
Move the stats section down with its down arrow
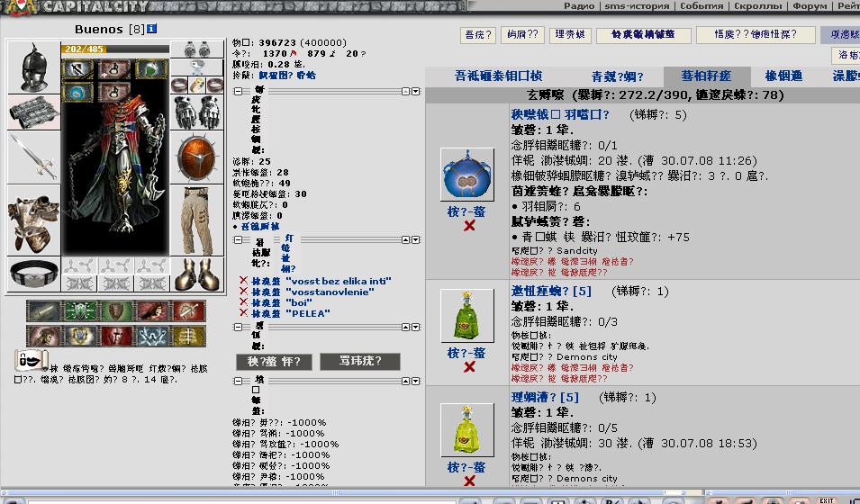(416, 91)
